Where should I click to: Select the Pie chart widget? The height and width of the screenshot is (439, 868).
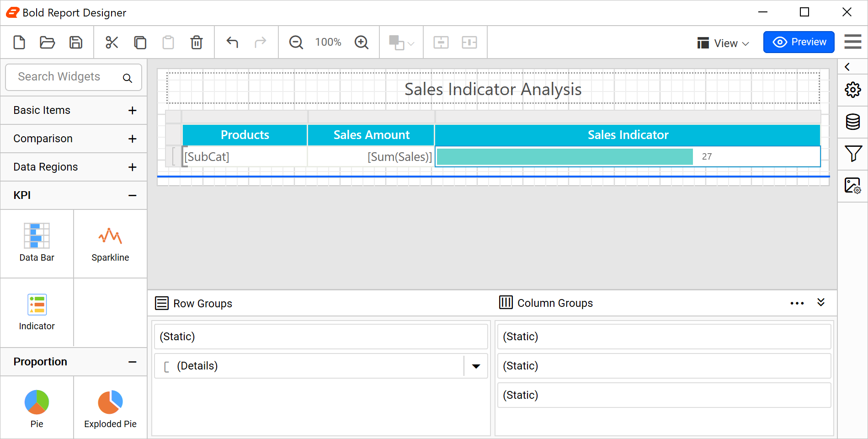coord(37,408)
